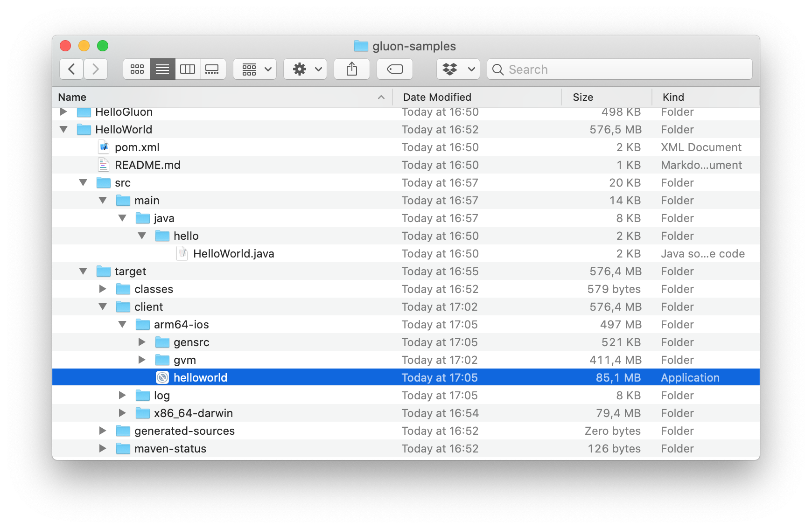This screenshot has height=529, width=812.
Task: Select the pom.xml file icon
Action: 104,147
